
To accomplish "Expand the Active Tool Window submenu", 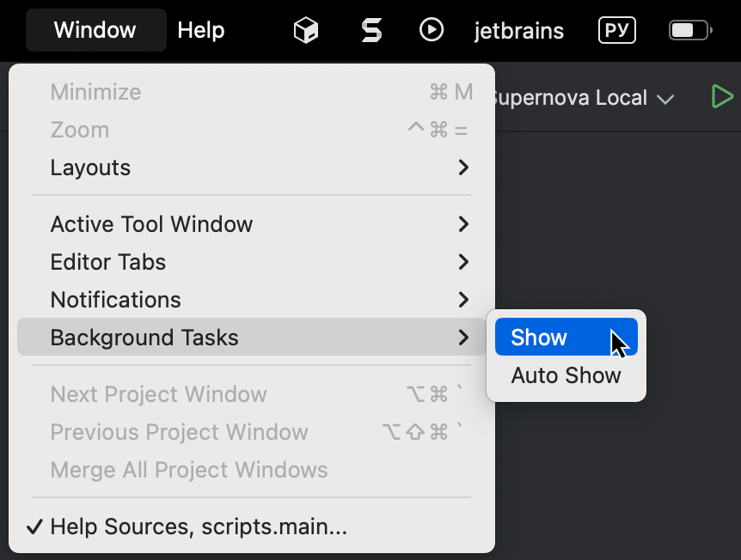I will click(x=151, y=224).
